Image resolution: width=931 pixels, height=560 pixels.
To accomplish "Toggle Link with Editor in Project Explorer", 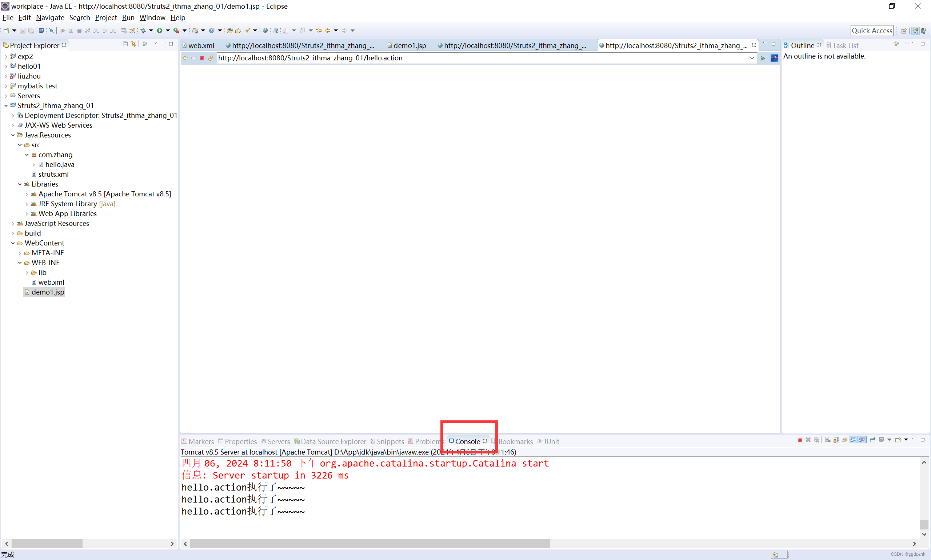I will (133, 44).
